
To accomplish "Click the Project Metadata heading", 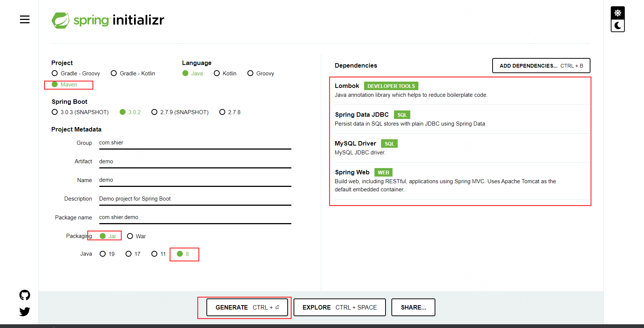I will tap(76, 129).
